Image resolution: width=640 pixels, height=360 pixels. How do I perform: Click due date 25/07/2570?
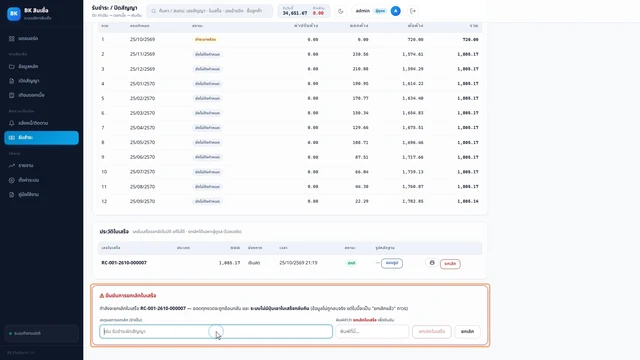(x=142, y=172)
